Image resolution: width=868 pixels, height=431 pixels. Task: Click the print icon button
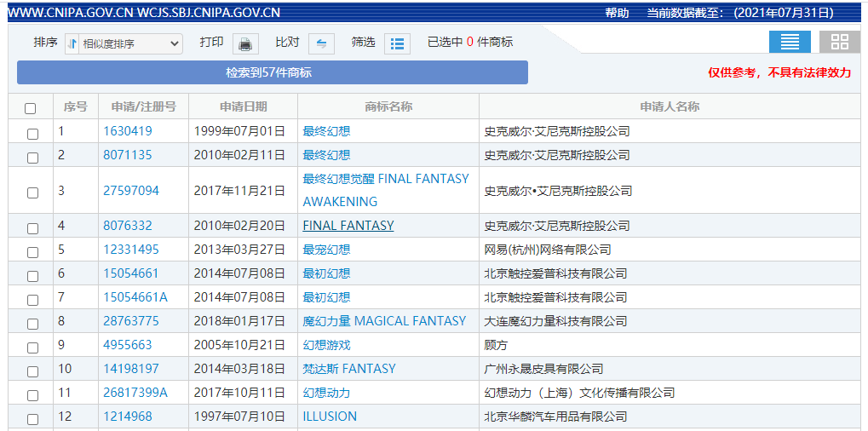click(x=245, y=43)
